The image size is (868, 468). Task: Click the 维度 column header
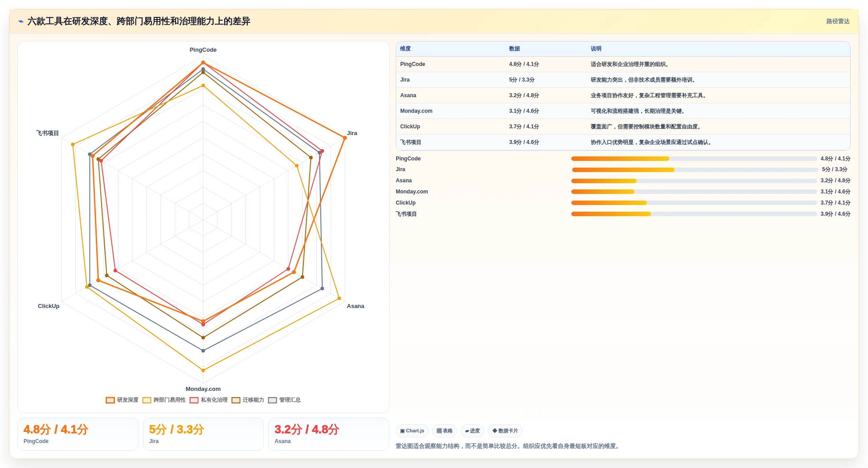click(405, 49)
